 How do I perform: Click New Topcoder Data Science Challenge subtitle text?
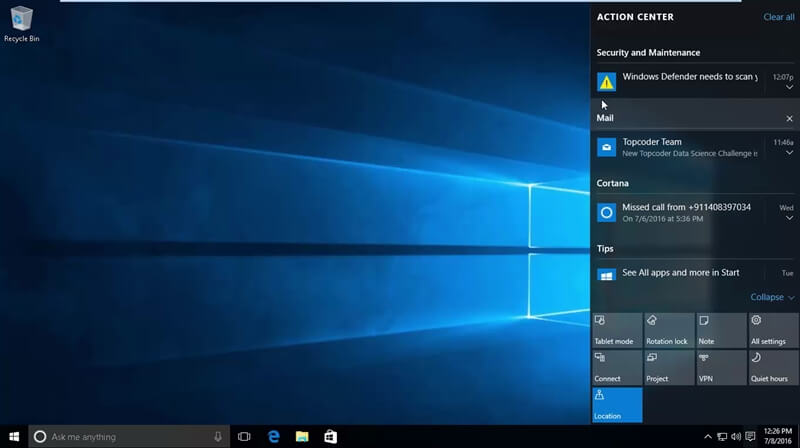[x=690, y=154]
